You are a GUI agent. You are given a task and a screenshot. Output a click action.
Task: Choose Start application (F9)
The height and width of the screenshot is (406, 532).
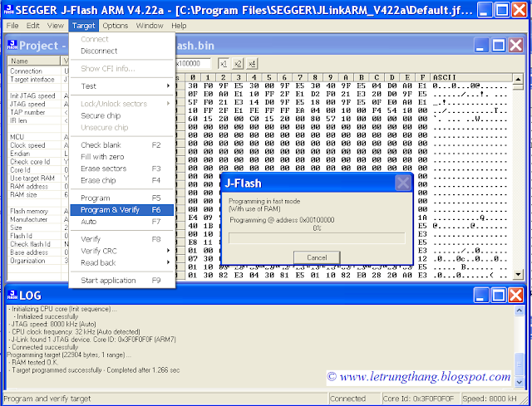(121, 281)
